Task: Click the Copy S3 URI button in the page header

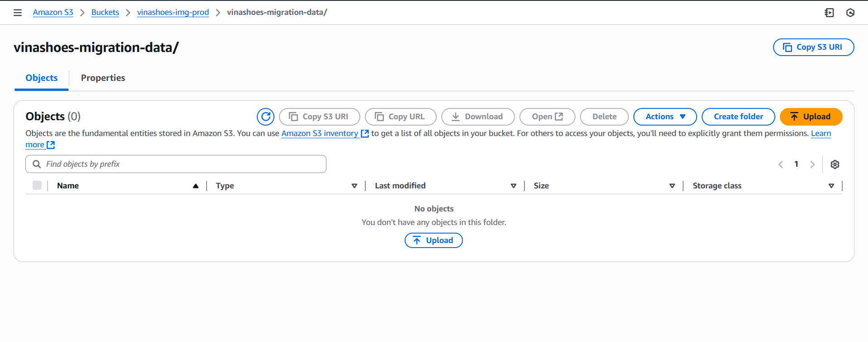Action: pos(813,47)
